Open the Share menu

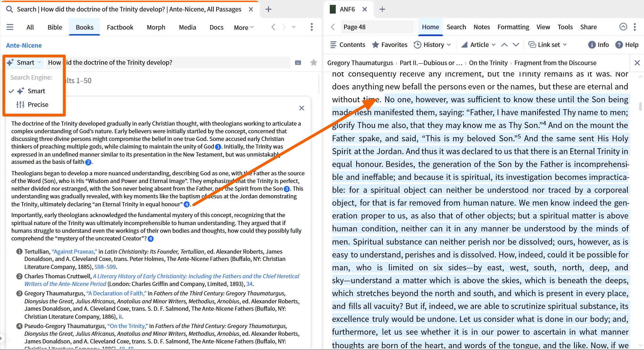(x=588, y=27)
